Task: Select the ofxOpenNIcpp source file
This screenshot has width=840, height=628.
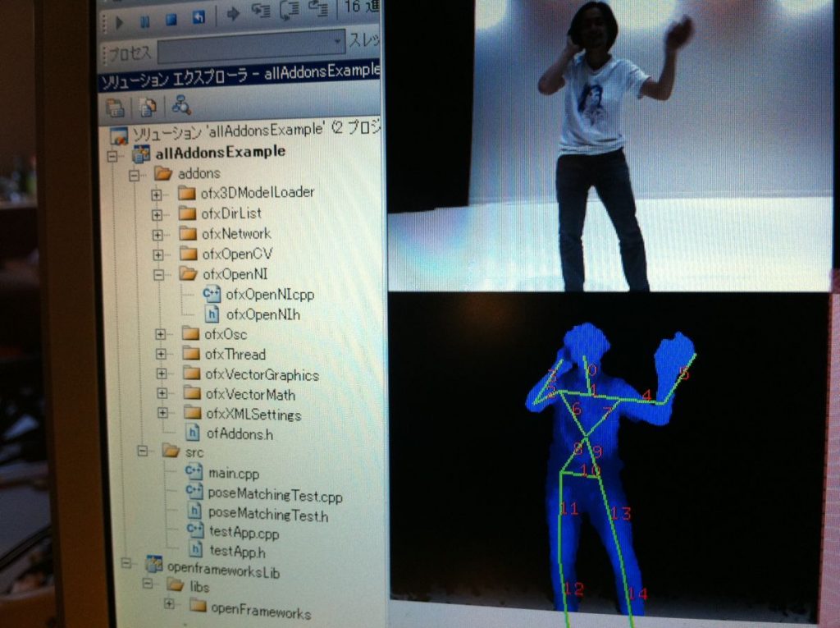Action: coord(270,294)
